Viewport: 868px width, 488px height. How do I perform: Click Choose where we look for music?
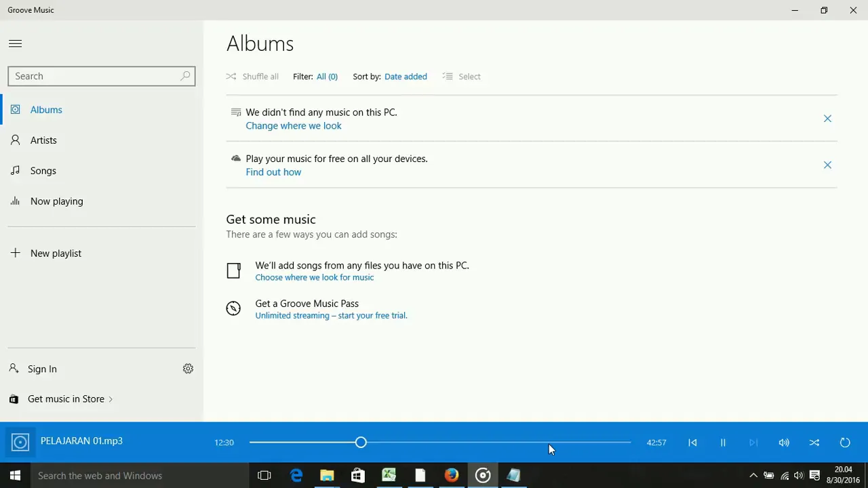click(314, 277)
